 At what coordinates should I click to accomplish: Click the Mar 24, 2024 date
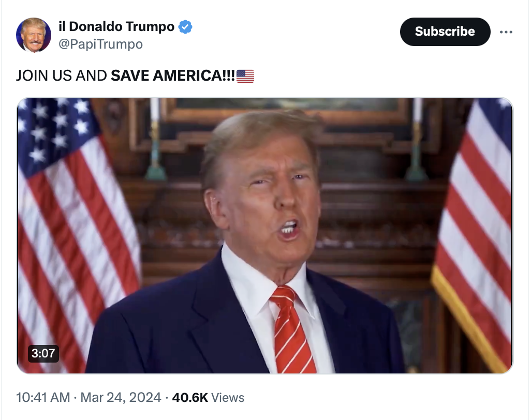(x=121, y=397)
